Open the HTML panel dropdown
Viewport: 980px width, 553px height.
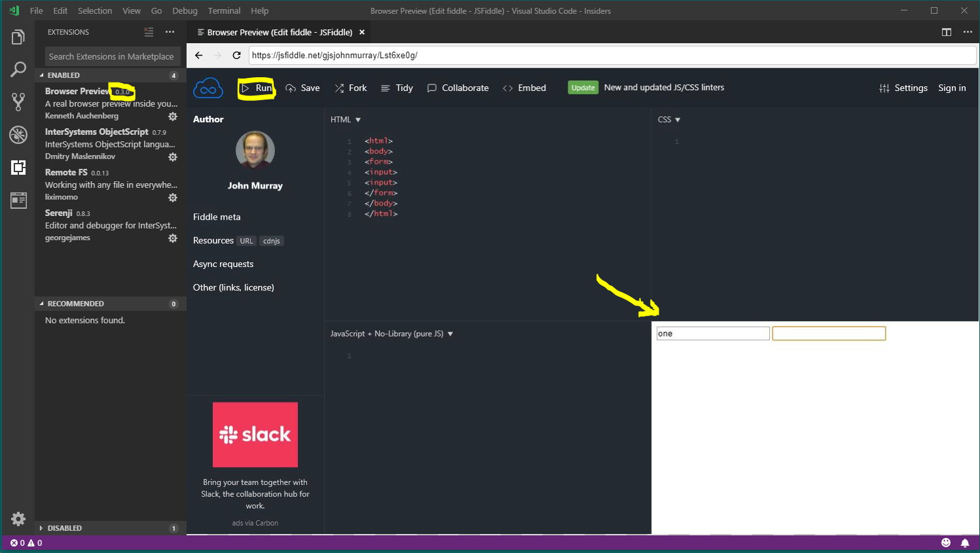pyautogui.click(x=346, y=119)
